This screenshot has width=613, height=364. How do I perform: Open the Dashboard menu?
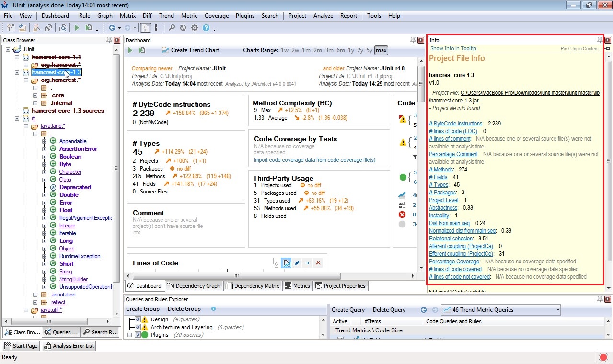point(55,16)
